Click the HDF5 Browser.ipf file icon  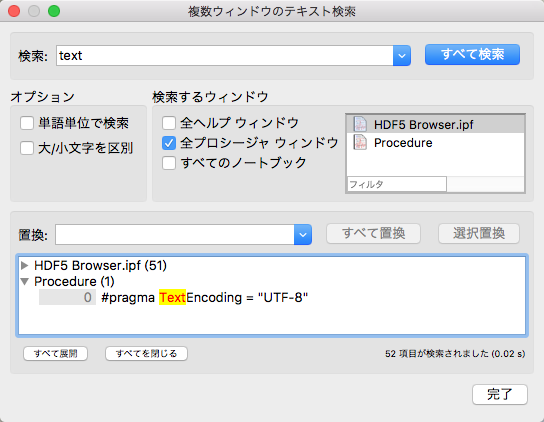point(360,124)
